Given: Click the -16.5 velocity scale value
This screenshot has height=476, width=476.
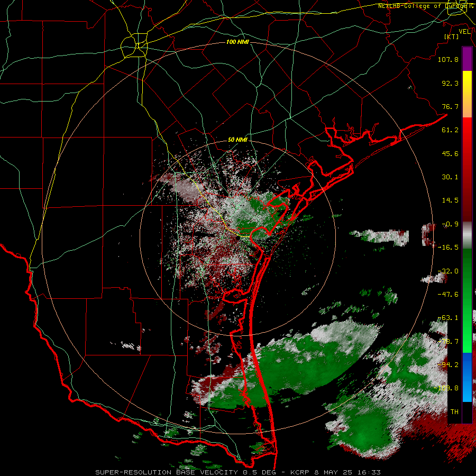Looking at the screenshot, I should [448, 248].
